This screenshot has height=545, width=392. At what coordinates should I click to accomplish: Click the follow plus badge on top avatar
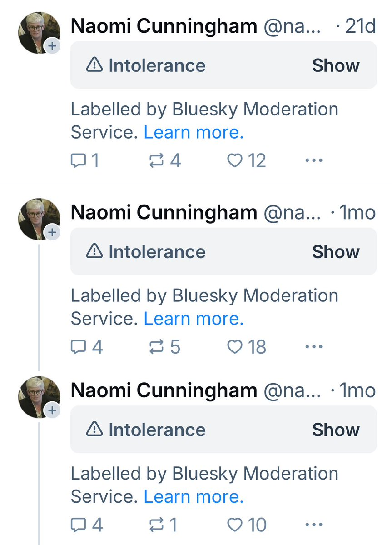53,46
